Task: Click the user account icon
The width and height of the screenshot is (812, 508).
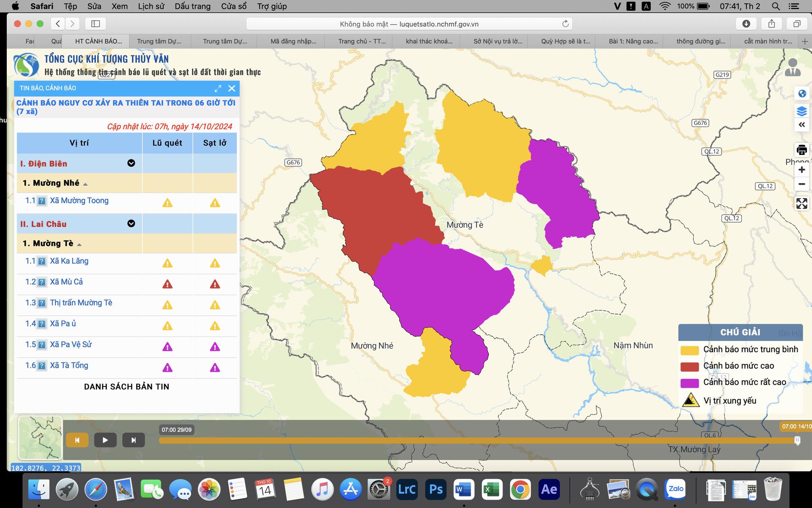Action: (x=793, y=68)
